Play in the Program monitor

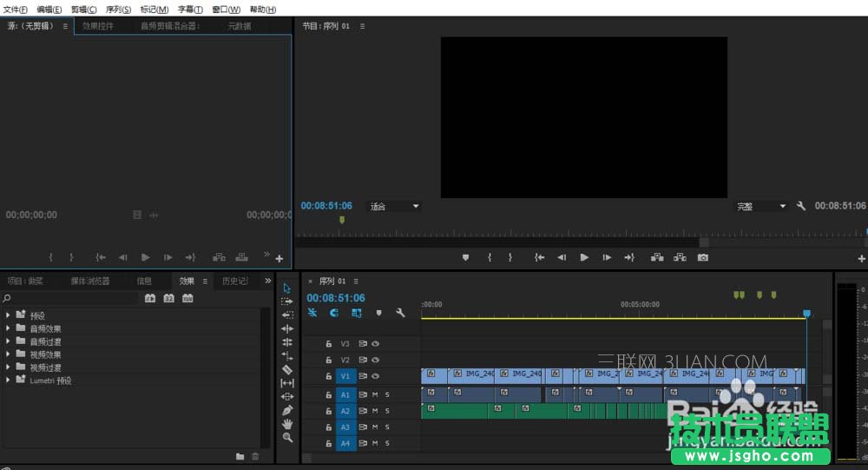click(584, 257)
